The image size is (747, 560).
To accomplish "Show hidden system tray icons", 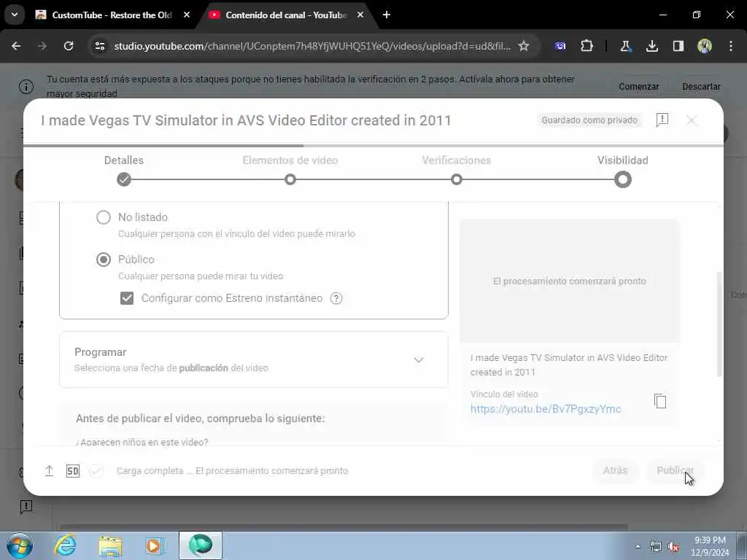I will coord(638,546).
